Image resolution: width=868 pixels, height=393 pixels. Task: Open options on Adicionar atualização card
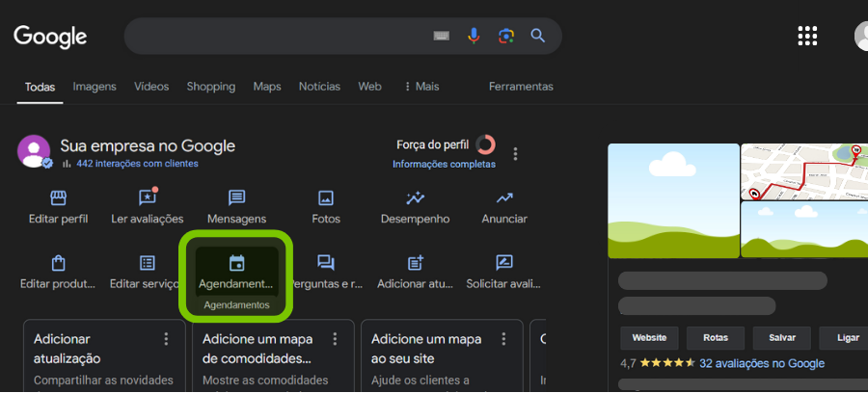(166, 339)
